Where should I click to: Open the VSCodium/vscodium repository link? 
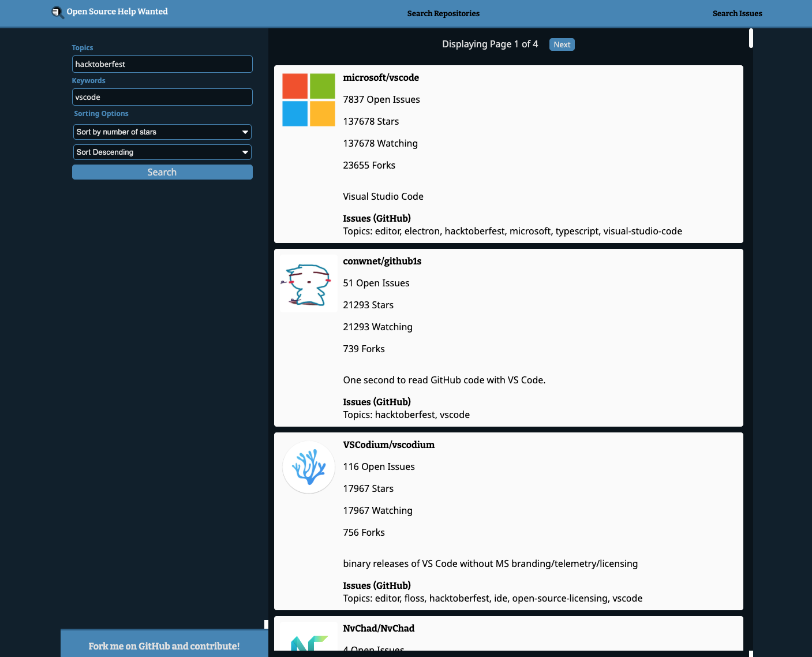click(x=388, y=445)
